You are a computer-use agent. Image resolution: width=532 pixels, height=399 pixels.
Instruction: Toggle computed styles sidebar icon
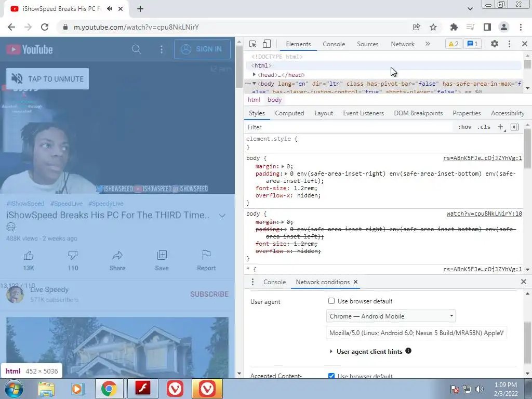coord(514,127)
